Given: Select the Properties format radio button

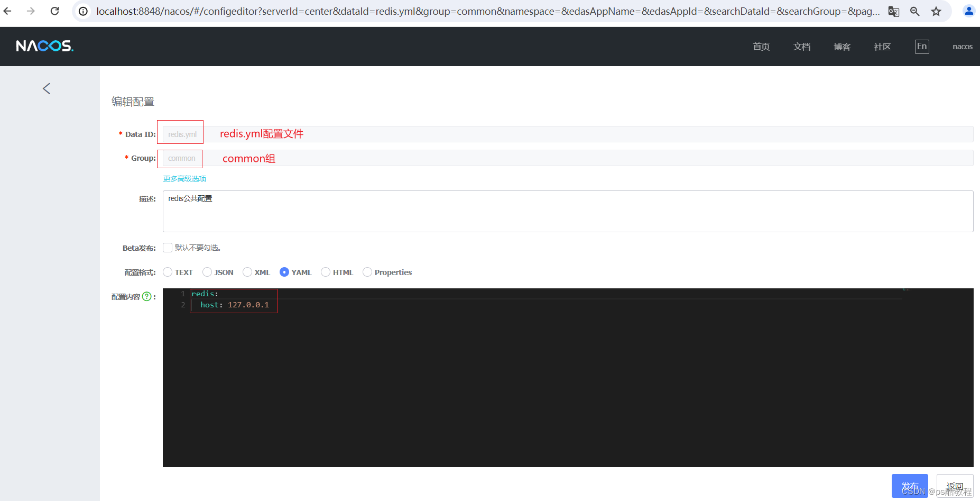Looking at the screenshot, I should click(367, 272).
